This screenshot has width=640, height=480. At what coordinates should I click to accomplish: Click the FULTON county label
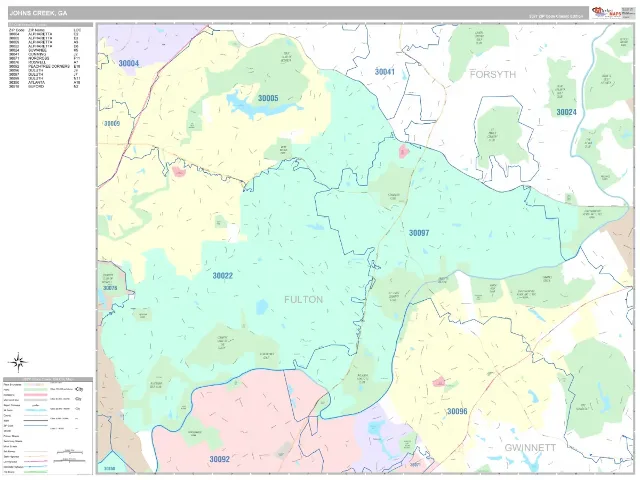303,300
